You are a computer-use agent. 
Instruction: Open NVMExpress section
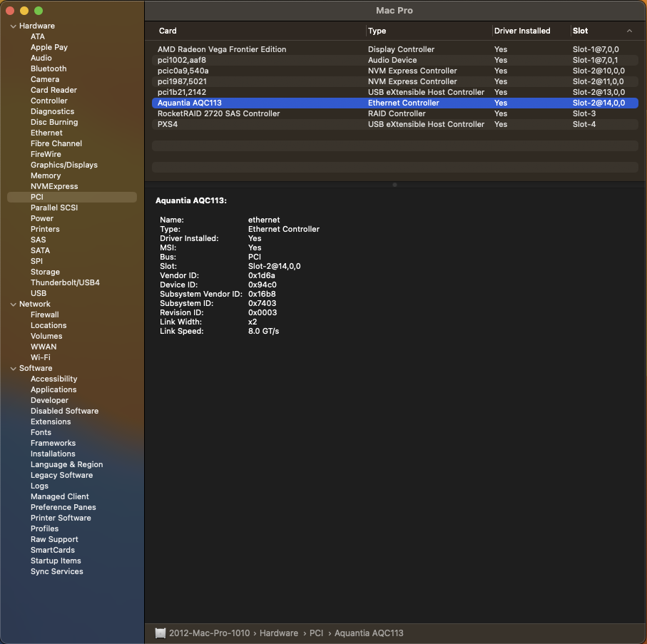pos(54,186)
